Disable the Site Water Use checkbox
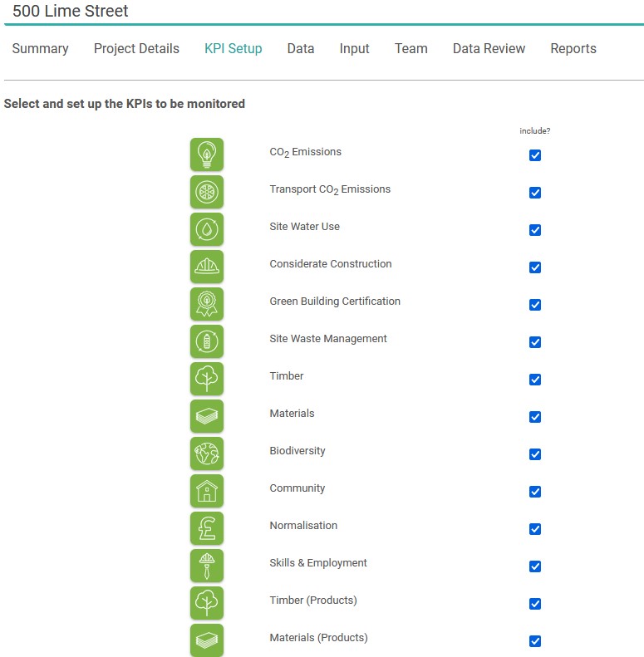This screenshot has height=657, width=644. pyautogui.click(x=535, y=230)
